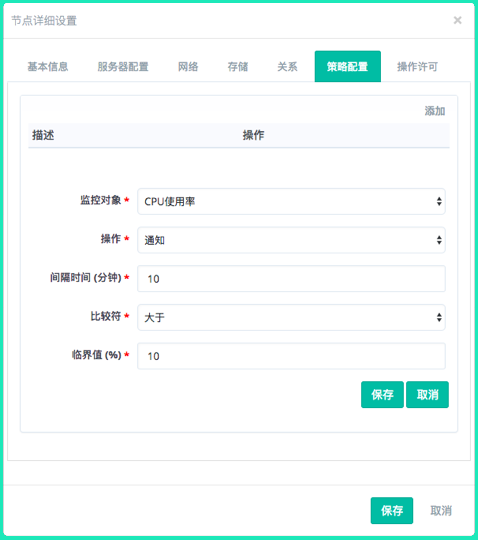Screen dimensions: 478x540
Task: Switch to the 基本信息 tab
Action: pos(48,66)
